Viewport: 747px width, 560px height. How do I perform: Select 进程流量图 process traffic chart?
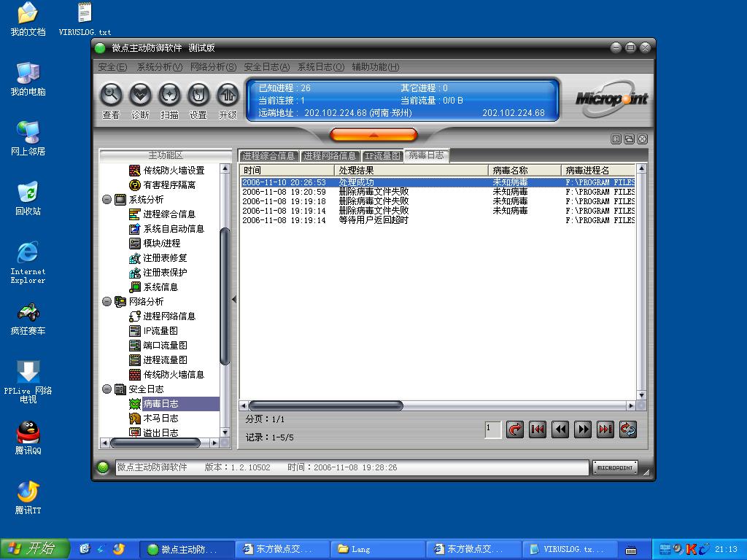[158, 360]
